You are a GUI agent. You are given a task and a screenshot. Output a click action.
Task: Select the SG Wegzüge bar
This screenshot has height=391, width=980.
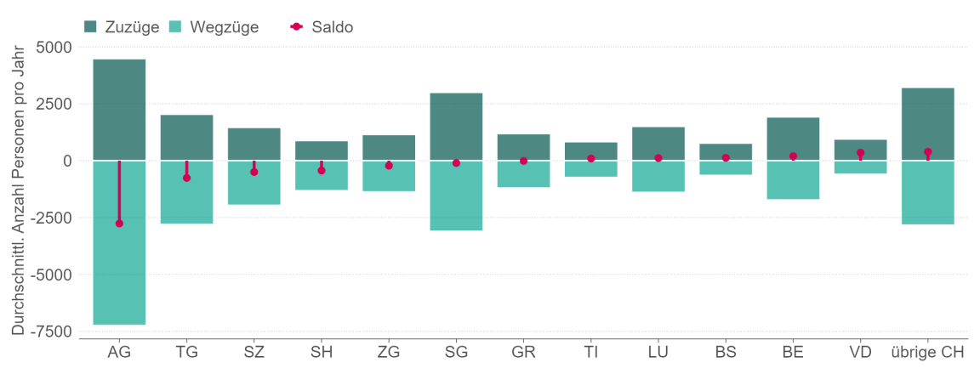pyautogui.click(x=456, y=200)
